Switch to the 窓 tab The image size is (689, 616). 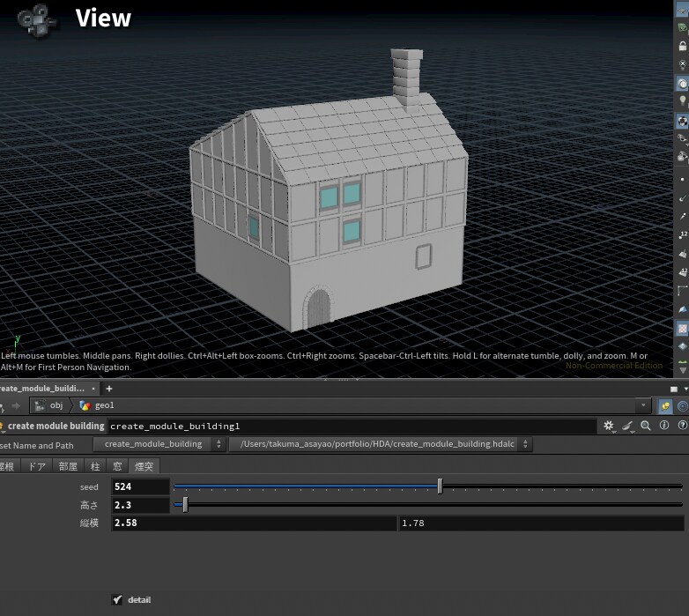(117, 466)
